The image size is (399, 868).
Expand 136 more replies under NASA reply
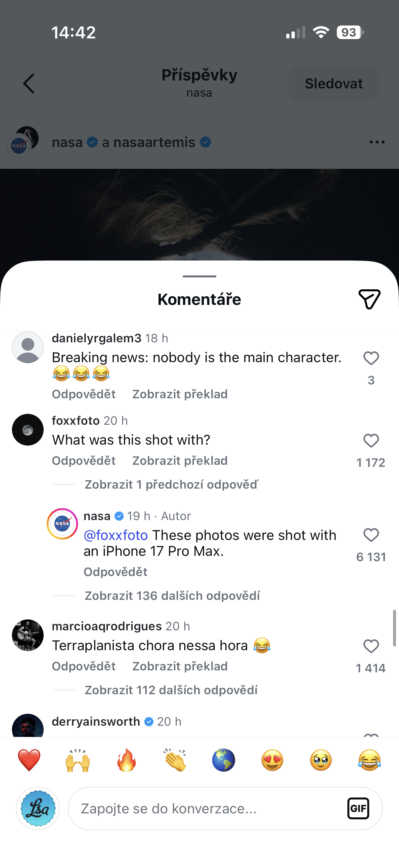pyautogui.click(x=172, y=596)
